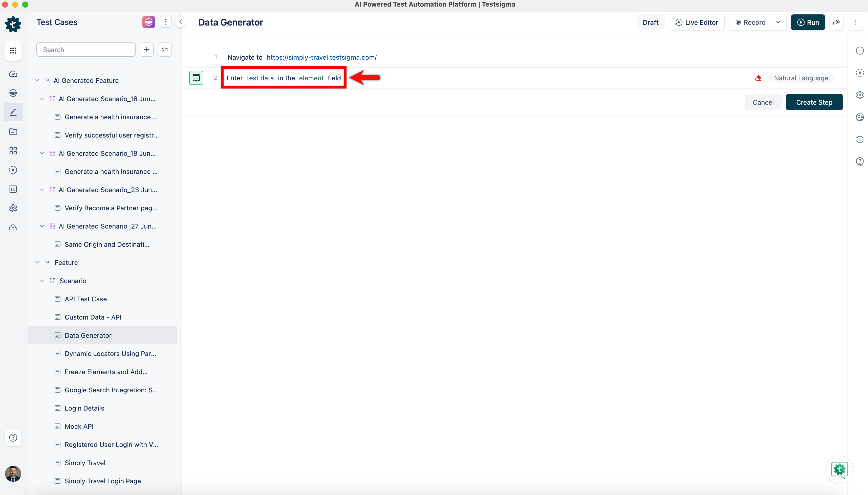Collapse the Test Cases side panel
Screen dimensions: 868x495
[x=181, y=22]
